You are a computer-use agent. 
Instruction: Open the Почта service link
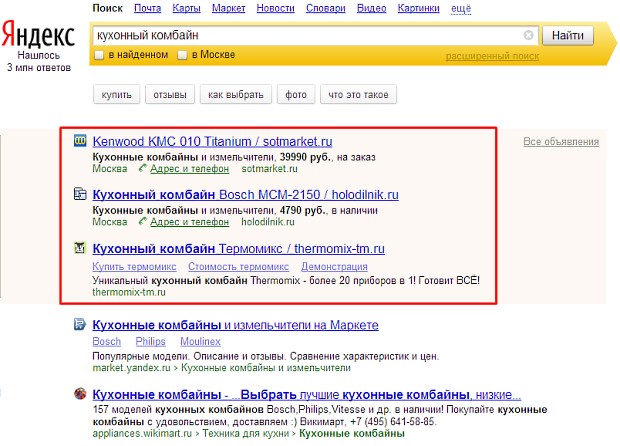point(147,8)
